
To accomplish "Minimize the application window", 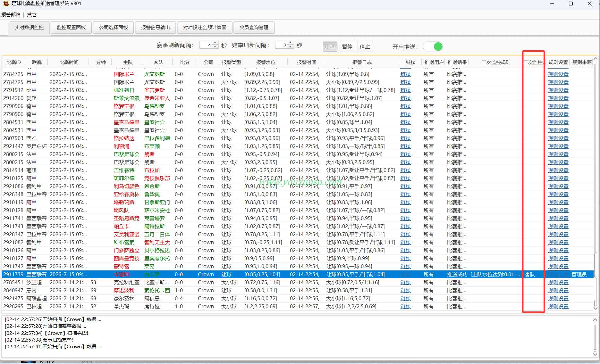I will (x=552, y=4).
